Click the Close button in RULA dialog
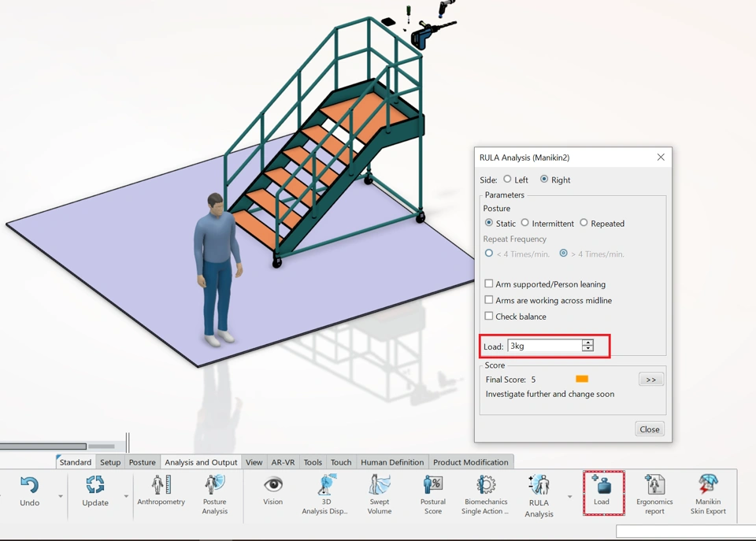Screen dimensions: 756x541 point(650,429)
